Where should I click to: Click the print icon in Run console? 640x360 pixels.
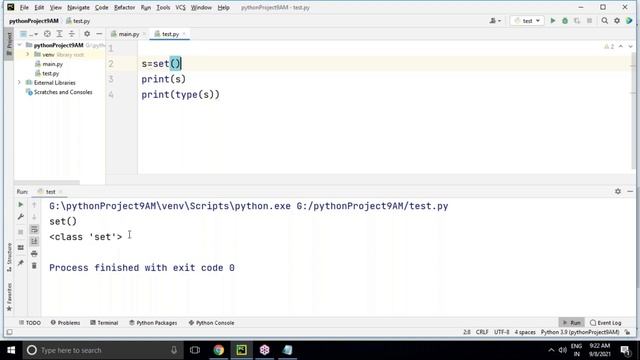(x=34, y=253)
